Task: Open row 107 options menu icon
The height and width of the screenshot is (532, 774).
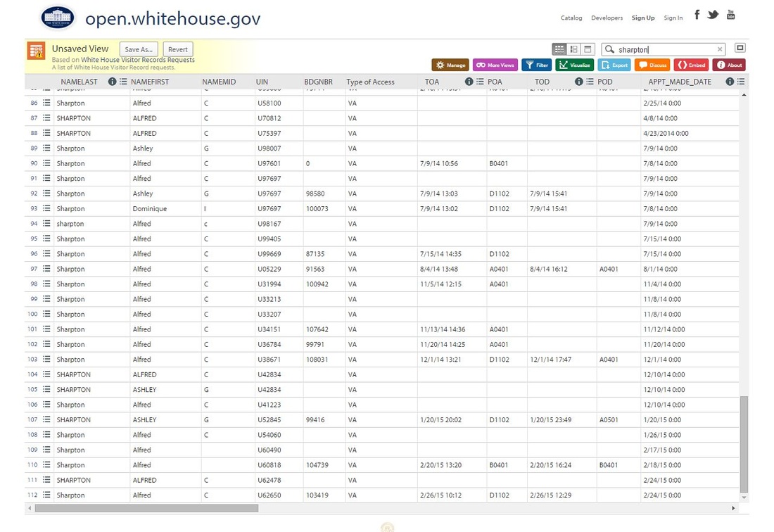Action: (46, 419)
